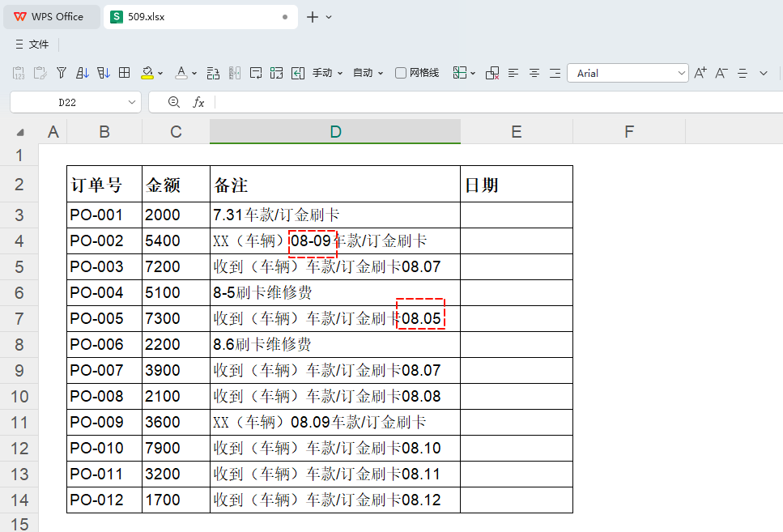Select the cell reading 8.6刷卡维修费
783x532 pixels.
click(x=335, y=345)
